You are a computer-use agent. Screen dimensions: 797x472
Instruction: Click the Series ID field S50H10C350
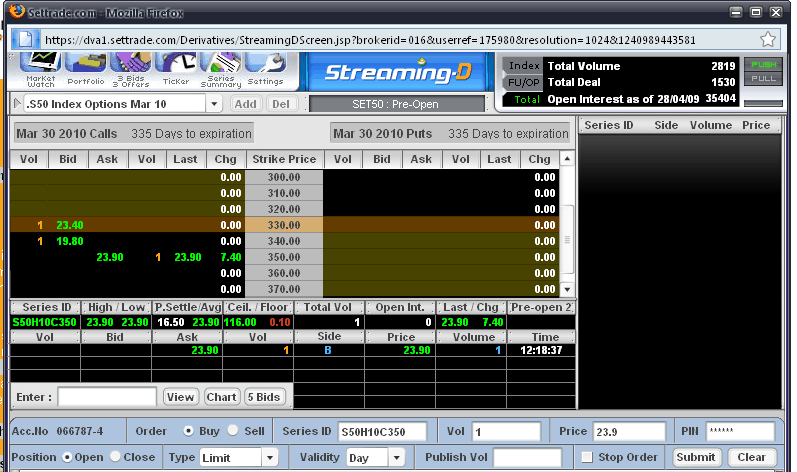coord(382,432)
